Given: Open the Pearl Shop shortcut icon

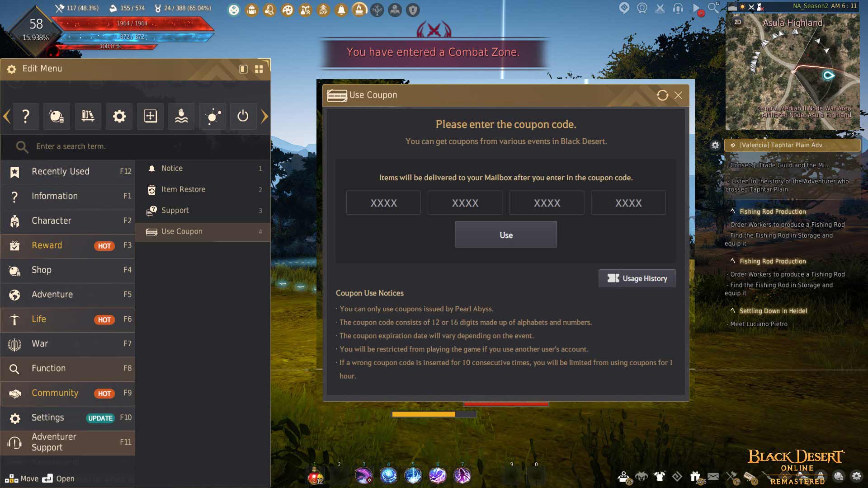Looking at the screenshot, I should click(57, 116).
